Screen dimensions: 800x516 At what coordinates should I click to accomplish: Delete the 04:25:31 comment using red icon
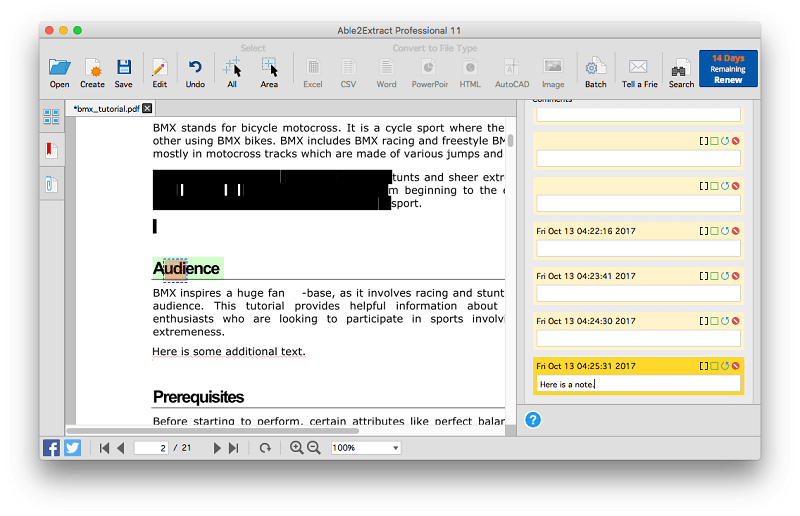tap(736, 366)
